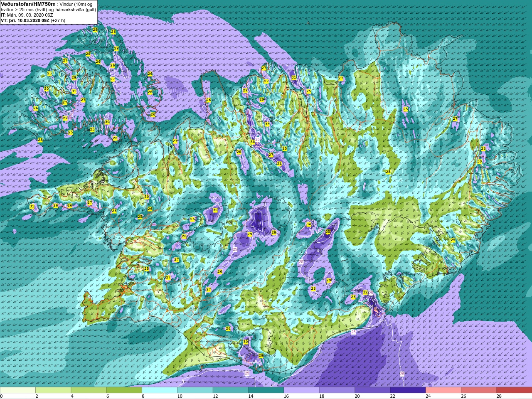Click the legend tick label "16"
This screenshot has height=399, width=532.
tap(286, 396)
